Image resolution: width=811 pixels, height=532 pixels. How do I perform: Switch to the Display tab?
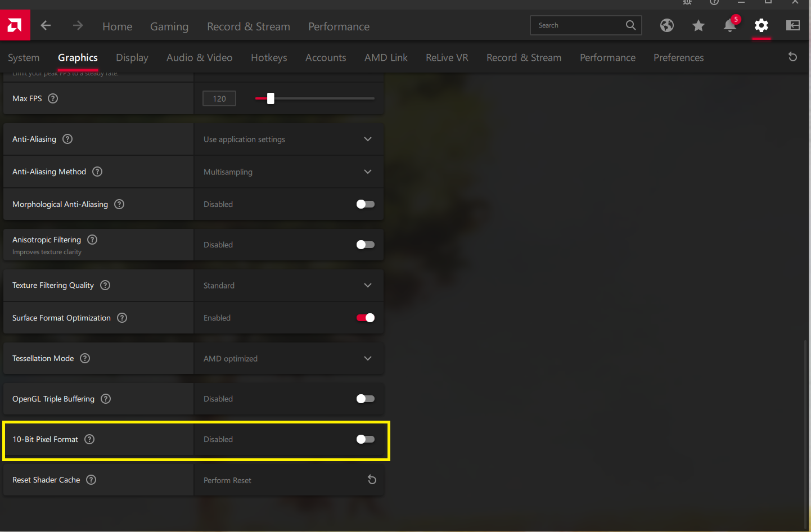(132, 57)
